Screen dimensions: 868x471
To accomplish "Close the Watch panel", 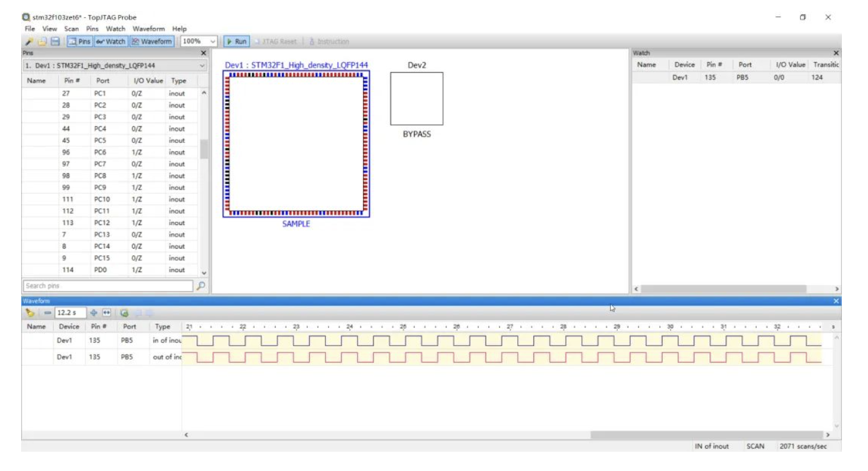I will pos(836,53).
